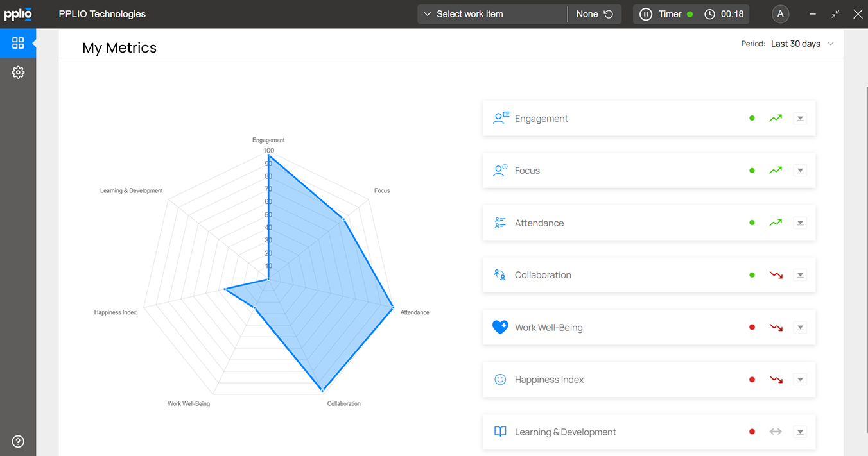This screenshot has width=868, height=456.
Task: Expand the Engagement metric card
Action: (800, 118)
